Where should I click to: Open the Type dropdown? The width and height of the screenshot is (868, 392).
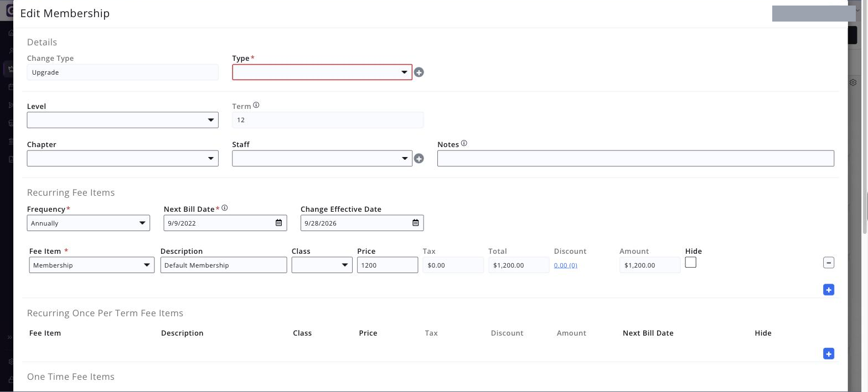click(322, 72)
